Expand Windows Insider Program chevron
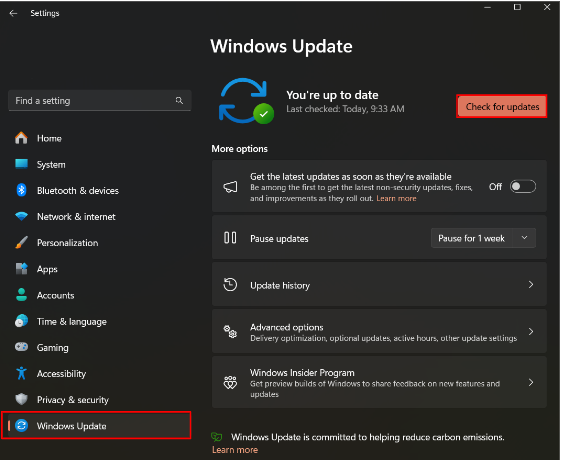 pyautogui.click(x=531, y=382)
